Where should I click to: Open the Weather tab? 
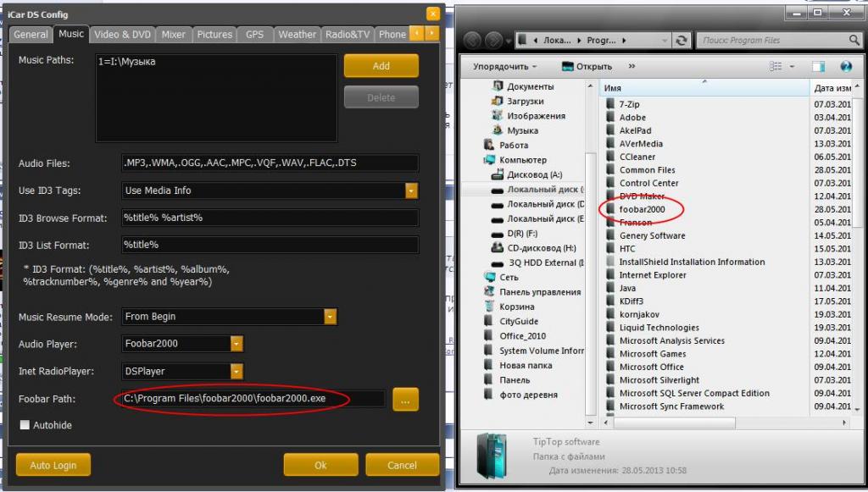pyautogui.click(x=297, y=35)
